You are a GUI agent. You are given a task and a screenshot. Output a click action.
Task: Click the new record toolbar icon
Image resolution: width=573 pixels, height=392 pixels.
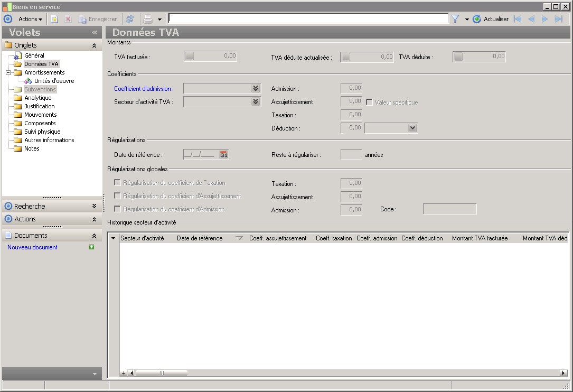54,19
